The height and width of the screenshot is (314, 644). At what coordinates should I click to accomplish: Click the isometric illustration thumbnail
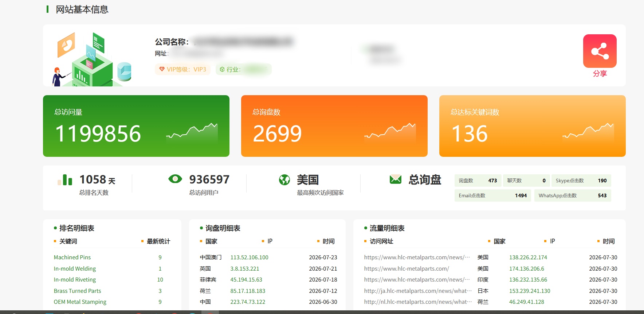[x=92, y=59]
